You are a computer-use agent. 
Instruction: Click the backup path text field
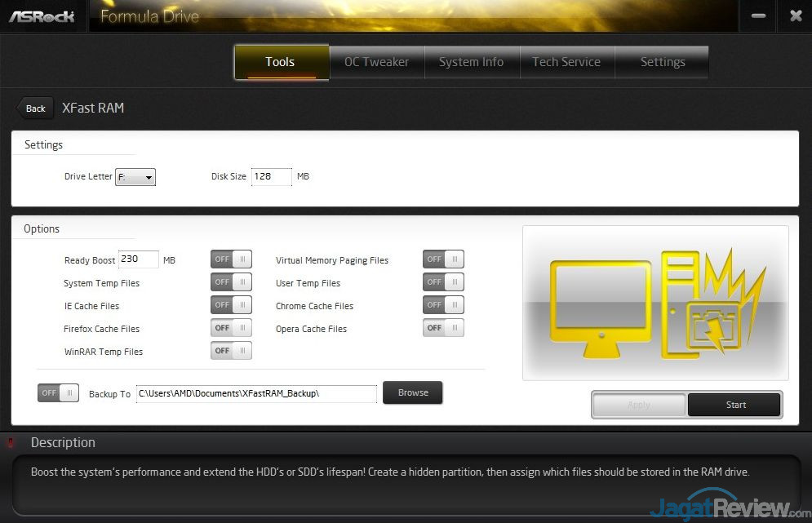click(x=256, y=393)
